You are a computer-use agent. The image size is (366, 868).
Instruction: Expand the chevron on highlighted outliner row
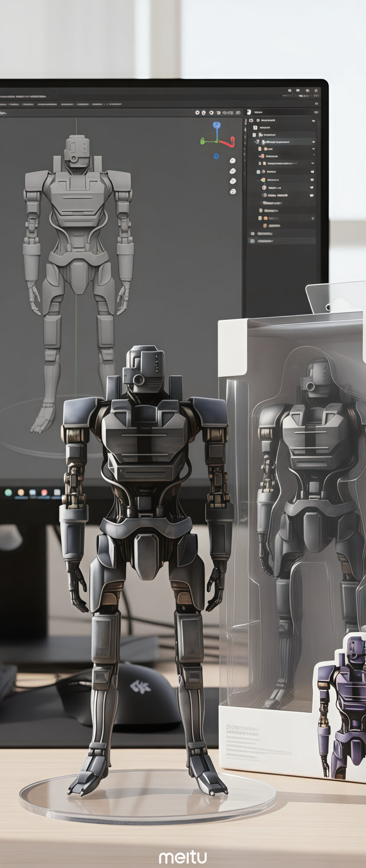[314, 142]
